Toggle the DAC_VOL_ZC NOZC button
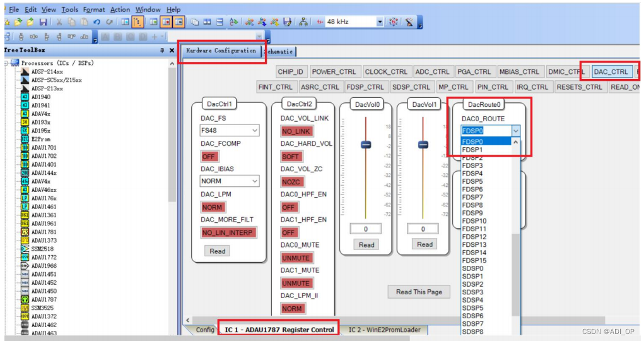644x341 pixels. (x=291, y=182)
